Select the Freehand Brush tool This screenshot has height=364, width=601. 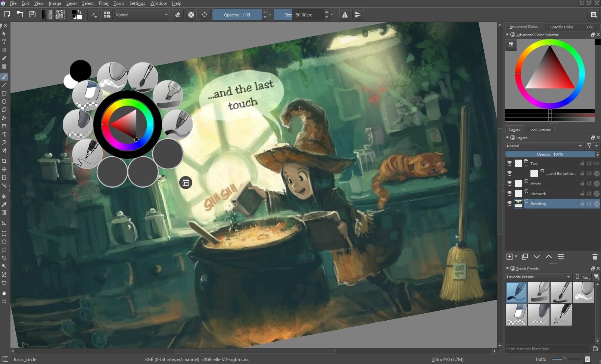(4, 77)
